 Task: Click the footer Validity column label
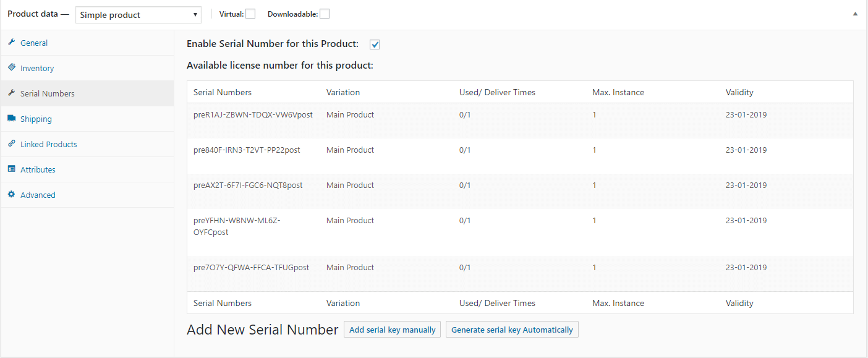739,303
